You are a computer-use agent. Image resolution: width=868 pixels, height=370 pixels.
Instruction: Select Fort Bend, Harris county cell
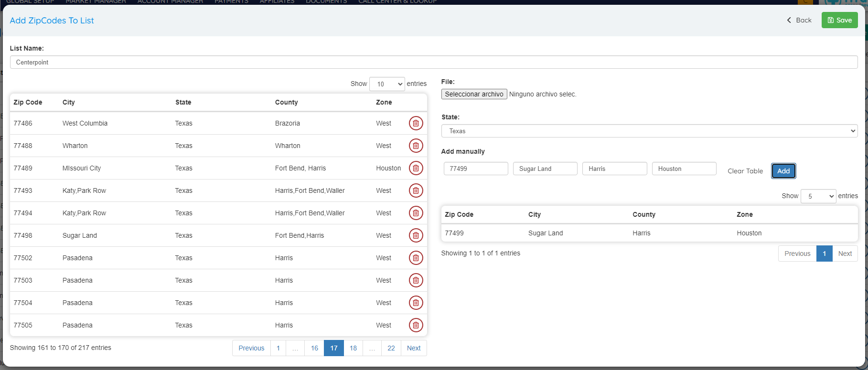[x=300, y=168]
